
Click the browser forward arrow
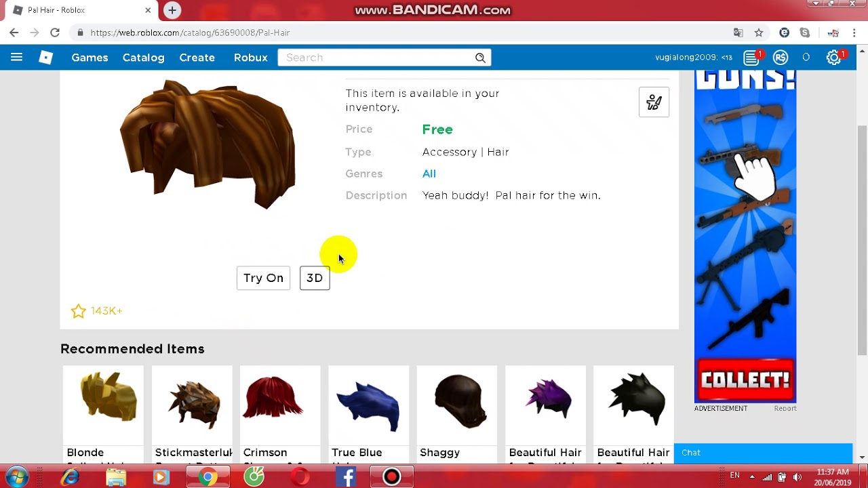click(35, 33)
